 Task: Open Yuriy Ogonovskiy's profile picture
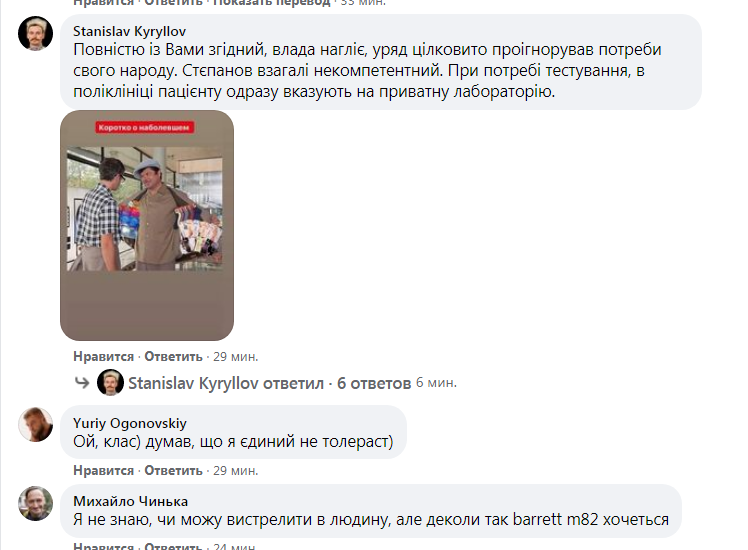coord(35,425)
